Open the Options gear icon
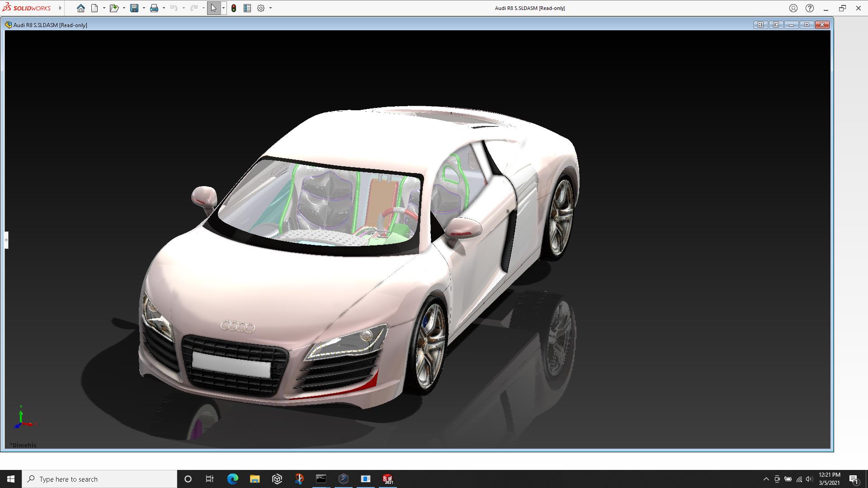The width and height of the screenshot is (868, 488). click(261, 8)
